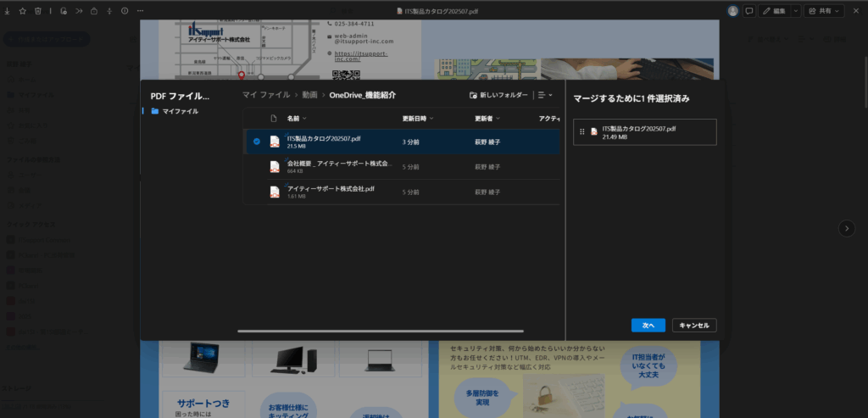Click the キャンセル button
The image size is (868, 418).
[x=694, y=325]
